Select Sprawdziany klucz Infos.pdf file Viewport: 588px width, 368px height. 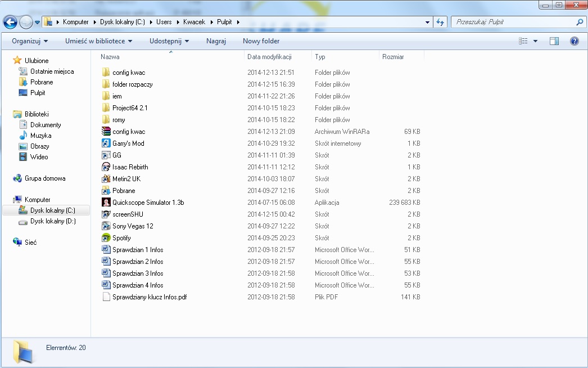coord(150,297)
